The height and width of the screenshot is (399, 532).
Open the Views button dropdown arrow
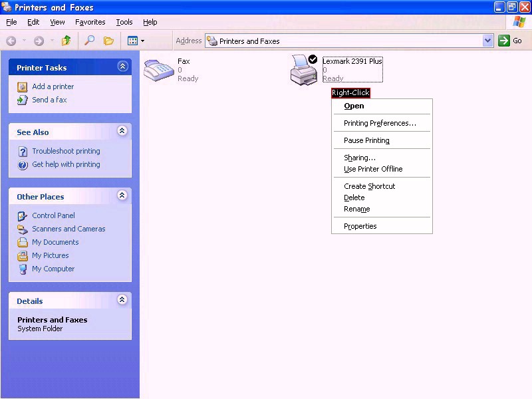click(142, 41)
